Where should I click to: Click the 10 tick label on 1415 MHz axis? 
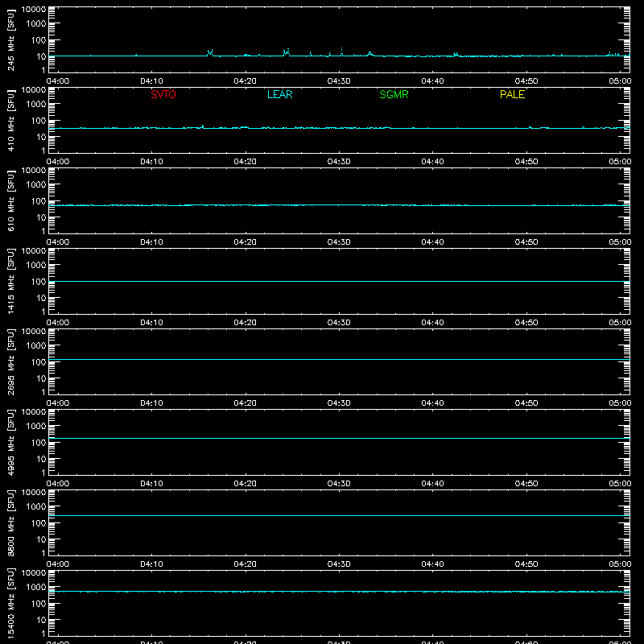point(41,298)
